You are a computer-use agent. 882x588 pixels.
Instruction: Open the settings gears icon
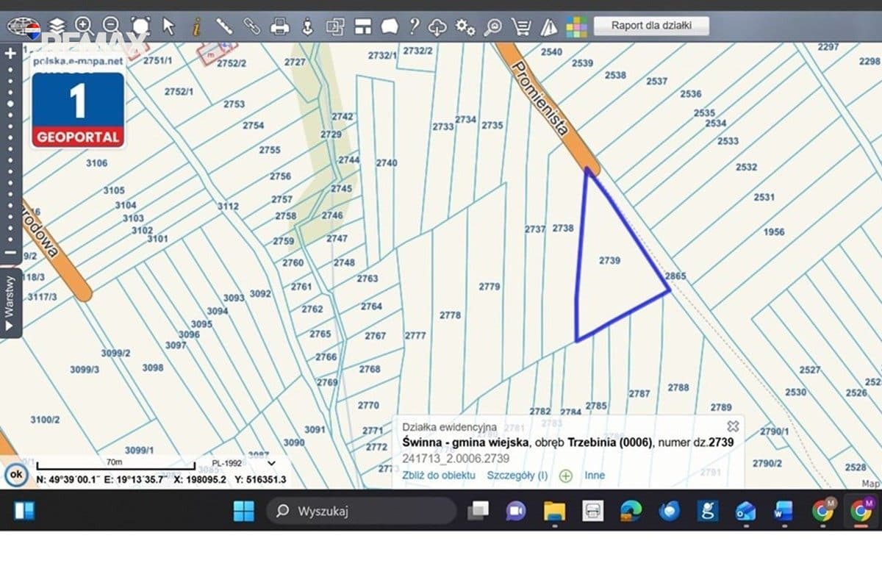tap(465, 27)
